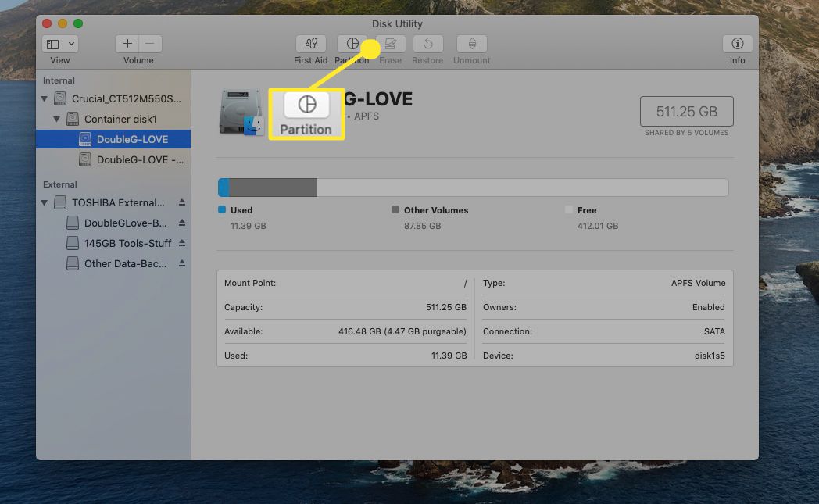
Task: Click the disk usage bar
Action: click(473, 188)
